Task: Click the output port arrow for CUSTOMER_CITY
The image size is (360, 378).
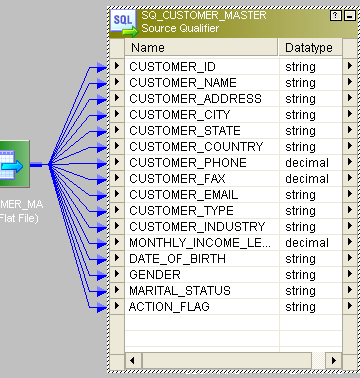Action: 350,114
